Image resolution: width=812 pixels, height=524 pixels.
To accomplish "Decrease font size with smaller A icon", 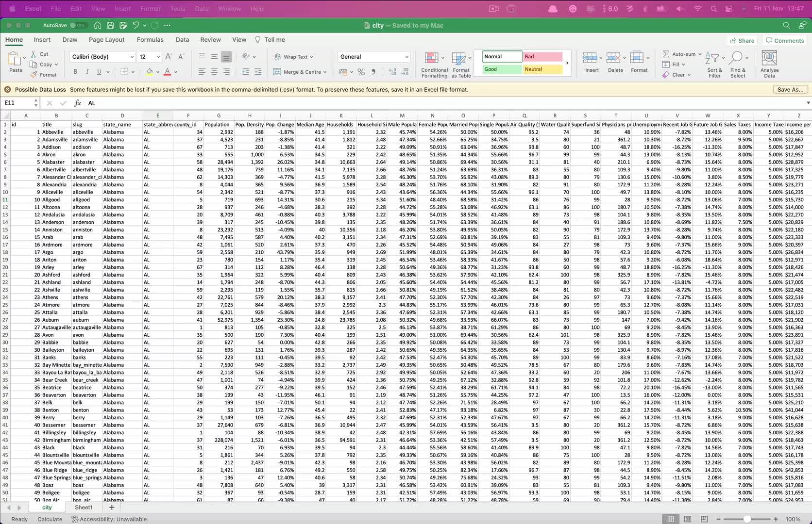I will click(181, 57).
